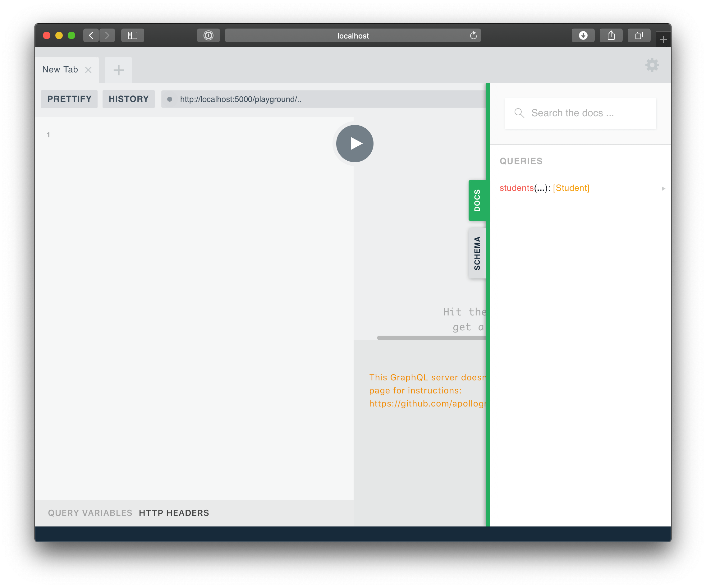Image resolution: width=706 pixels, height=588 pixels.
Task: Search the docs input field
Action: (x=581, y=113)
